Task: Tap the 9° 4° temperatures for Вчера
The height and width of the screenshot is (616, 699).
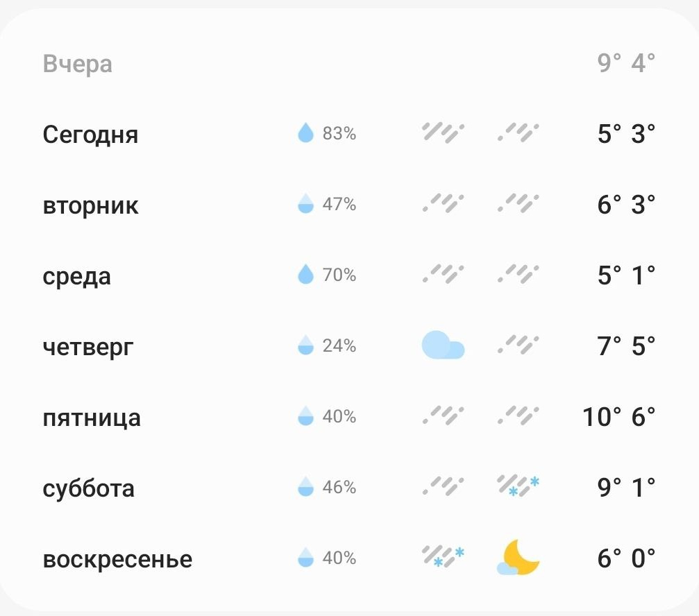Action: coord(626,62)
